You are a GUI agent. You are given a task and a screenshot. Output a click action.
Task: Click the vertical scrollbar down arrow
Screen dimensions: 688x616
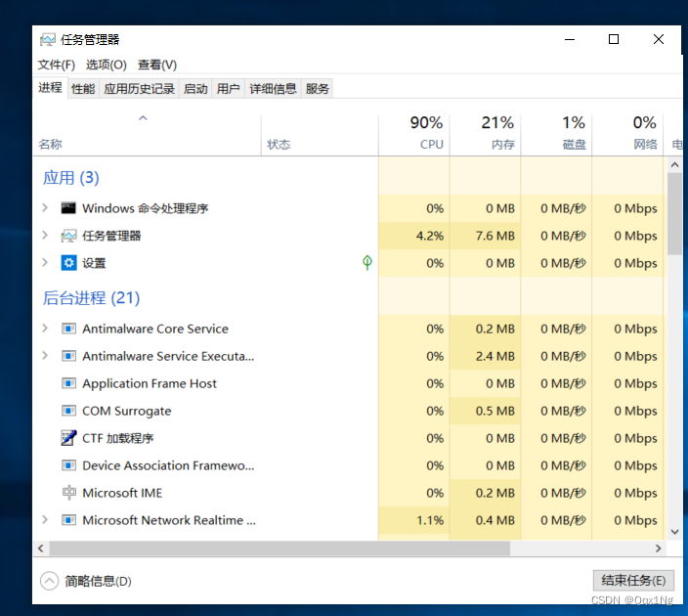[674, 532]
